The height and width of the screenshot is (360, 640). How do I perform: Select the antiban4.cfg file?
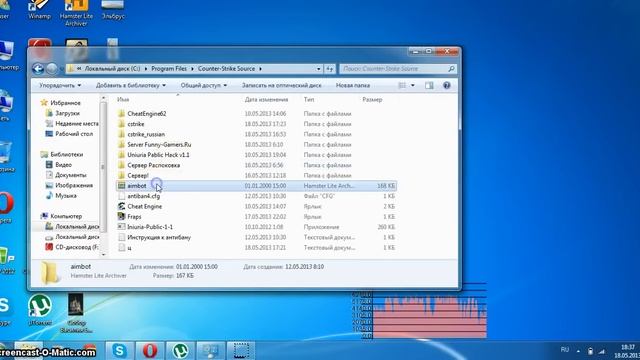tap(144, 196)
